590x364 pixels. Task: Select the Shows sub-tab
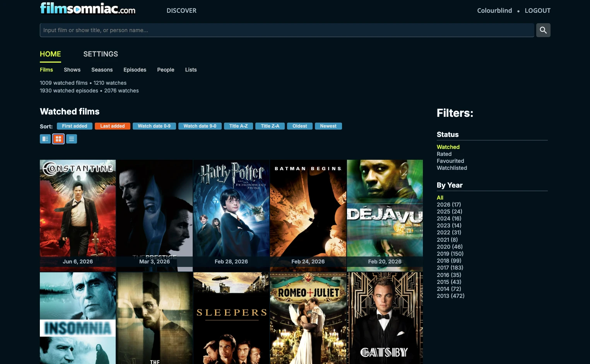pyautogui.click(x=72, y=70)
